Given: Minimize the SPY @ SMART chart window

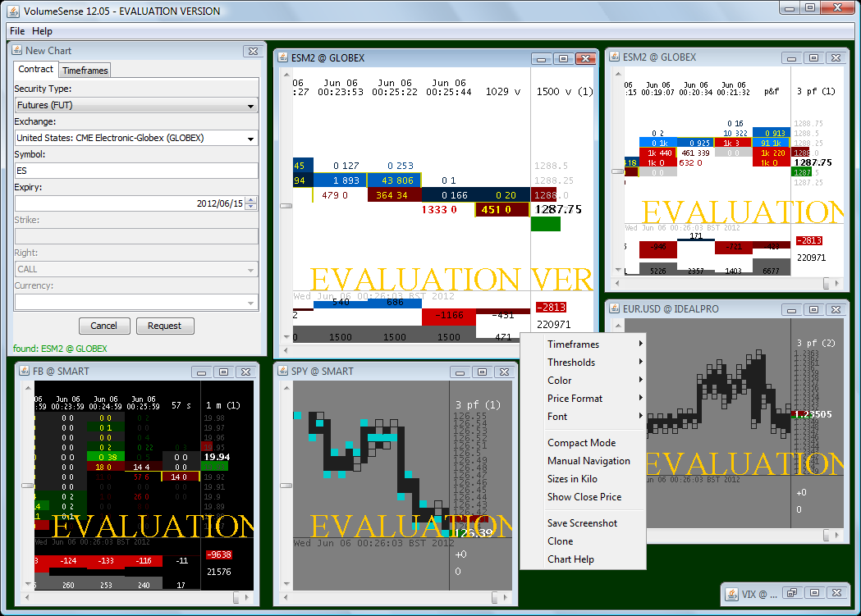Looking at the screenshot, I should click(x=460, y=372).
